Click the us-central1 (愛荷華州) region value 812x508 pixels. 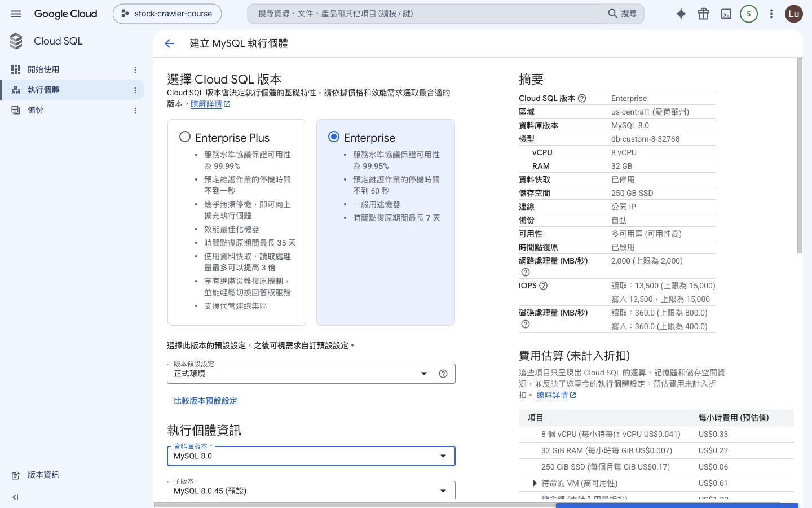(650, 112)
